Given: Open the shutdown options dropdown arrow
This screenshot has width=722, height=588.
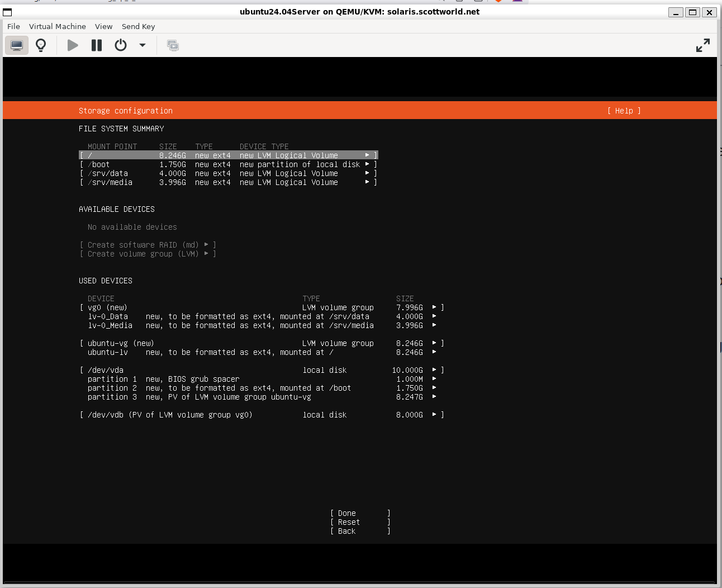Looking at the screenshot, I should click(x=142, y=45).
